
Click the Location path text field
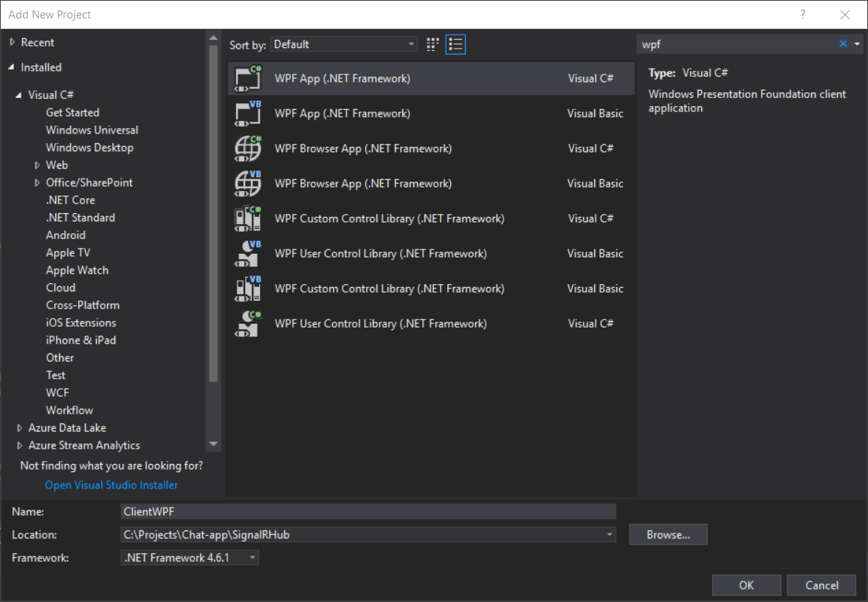(362, 534)
